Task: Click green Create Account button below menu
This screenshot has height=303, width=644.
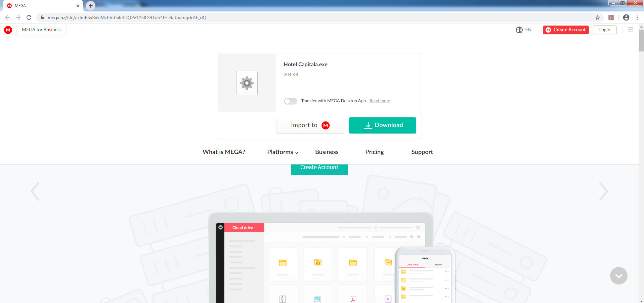Action: [319, 169]
